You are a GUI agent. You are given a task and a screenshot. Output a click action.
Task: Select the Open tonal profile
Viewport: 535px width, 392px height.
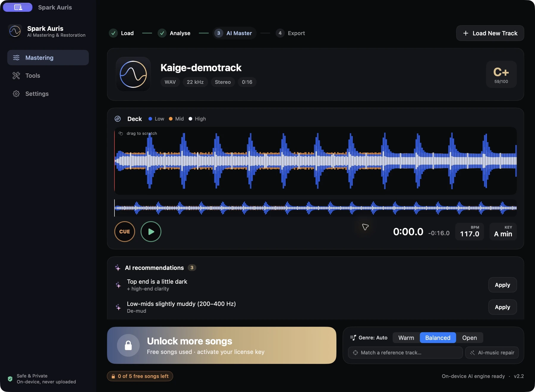[469, 338]
